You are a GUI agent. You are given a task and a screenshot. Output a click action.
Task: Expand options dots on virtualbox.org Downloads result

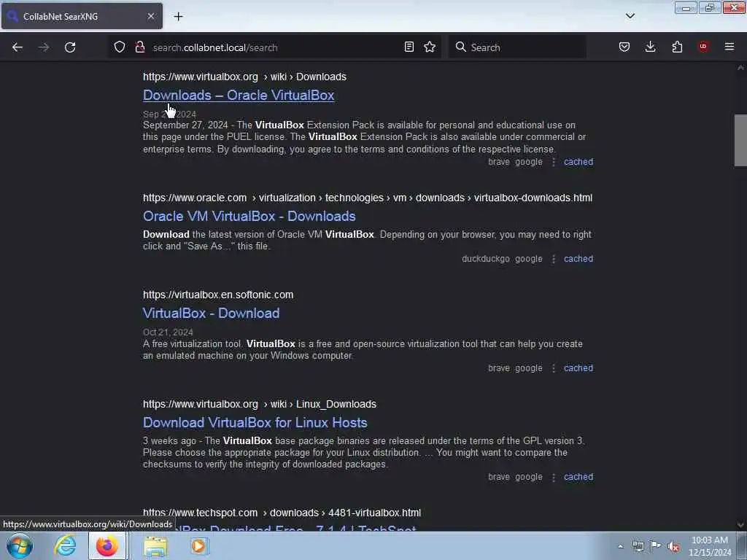[553, 162]
